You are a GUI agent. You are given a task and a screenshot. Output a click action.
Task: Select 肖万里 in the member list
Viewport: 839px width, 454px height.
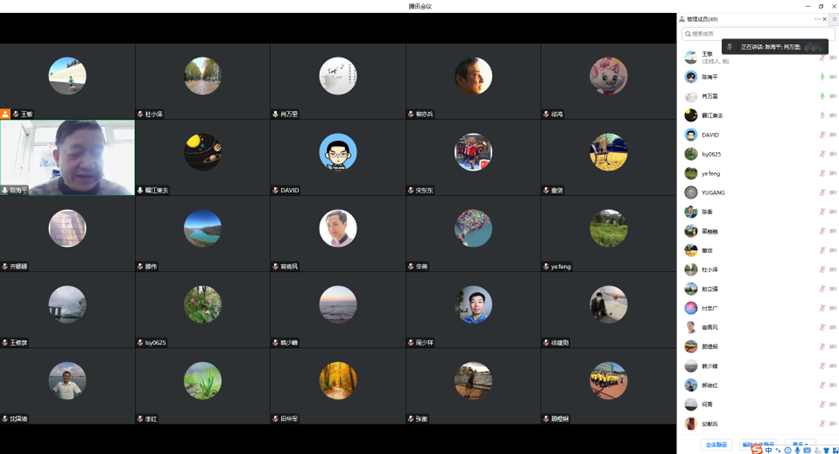pyautogui.click(x=710, y=97)
